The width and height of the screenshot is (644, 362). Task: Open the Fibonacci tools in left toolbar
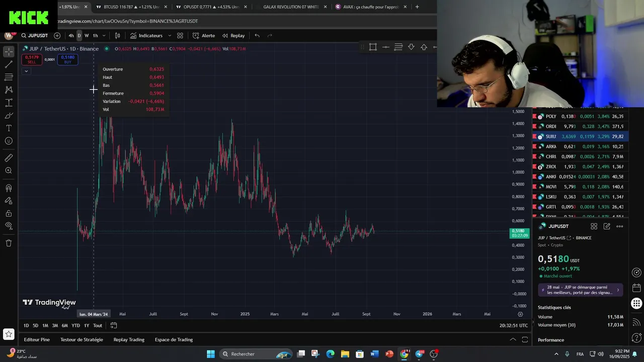tap(9, 77)
